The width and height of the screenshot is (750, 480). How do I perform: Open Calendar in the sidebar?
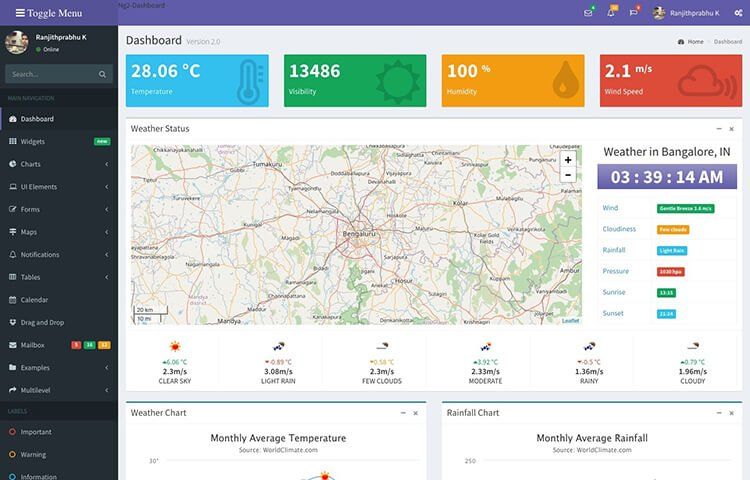click(59, 300)
